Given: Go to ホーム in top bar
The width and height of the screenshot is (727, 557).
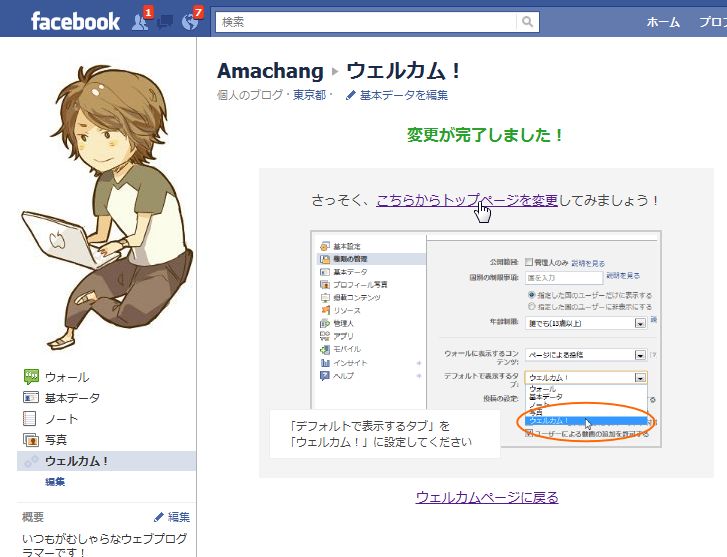Looking at the screenshot, I should 663,22.
